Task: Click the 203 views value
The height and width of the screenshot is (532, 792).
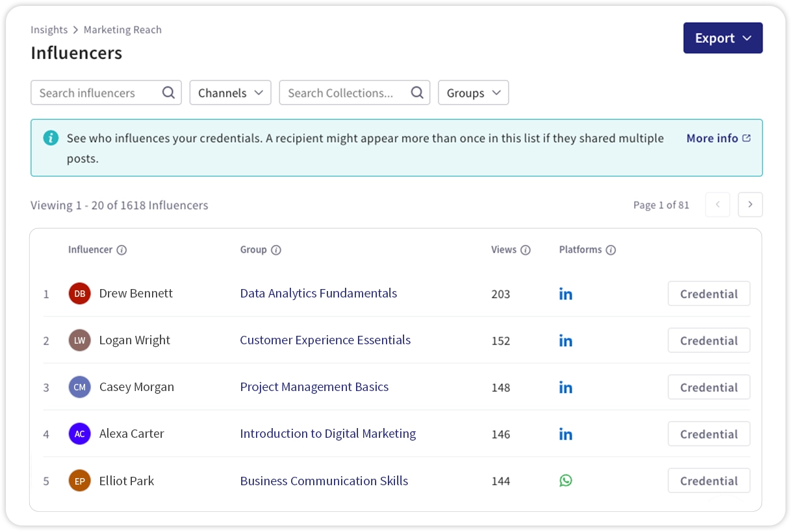Action: tap(501, 294)
